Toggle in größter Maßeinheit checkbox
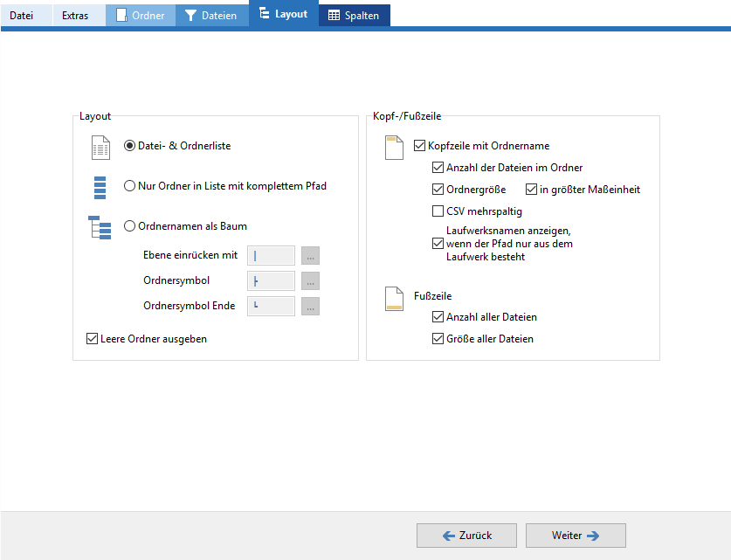 (x=531, y=190)
